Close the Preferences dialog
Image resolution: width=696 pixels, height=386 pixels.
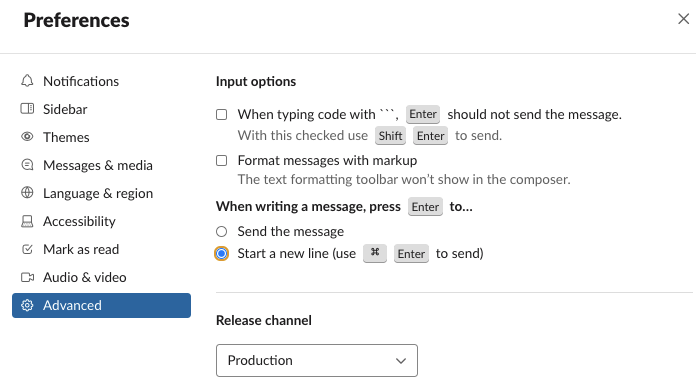(x=684, y=19)
